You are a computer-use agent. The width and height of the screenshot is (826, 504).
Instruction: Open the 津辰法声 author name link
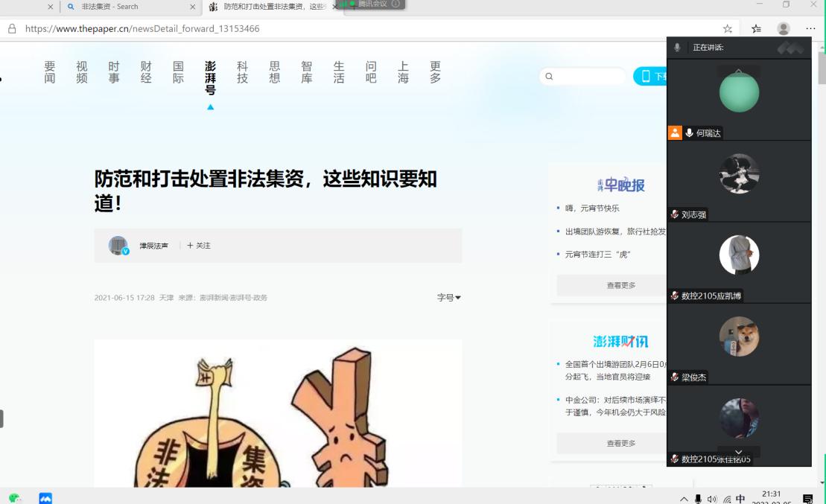(x=153, y=246)
